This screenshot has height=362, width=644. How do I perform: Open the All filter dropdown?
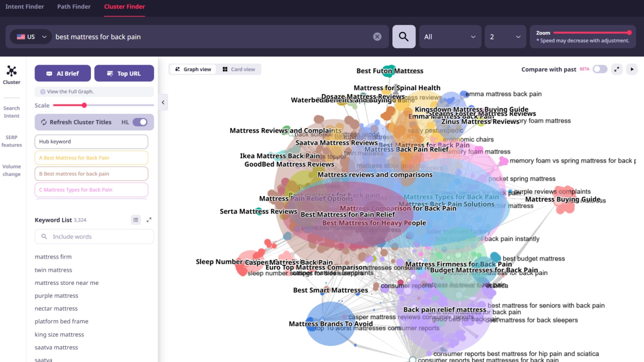450,37
